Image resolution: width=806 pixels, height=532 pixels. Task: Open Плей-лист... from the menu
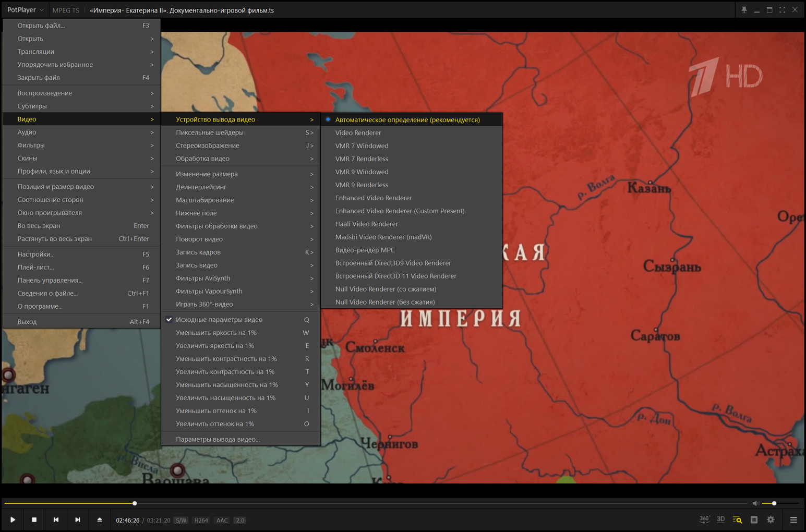[x=81, y=267]
